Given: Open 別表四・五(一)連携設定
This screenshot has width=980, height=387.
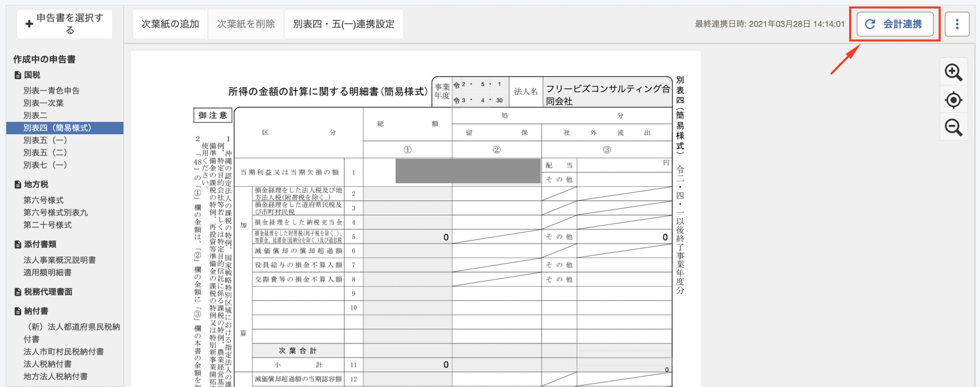Looking at the screenshot, I should coord(343,24).
